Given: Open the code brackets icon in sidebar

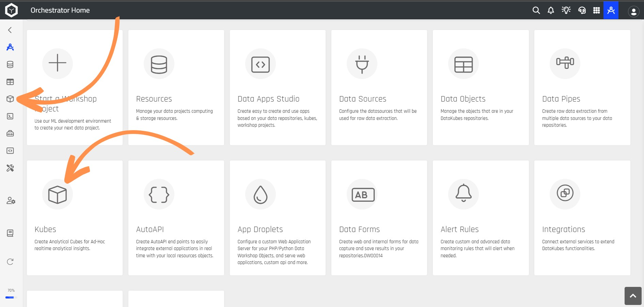Looking at the screenshot, I should point(10,151).
